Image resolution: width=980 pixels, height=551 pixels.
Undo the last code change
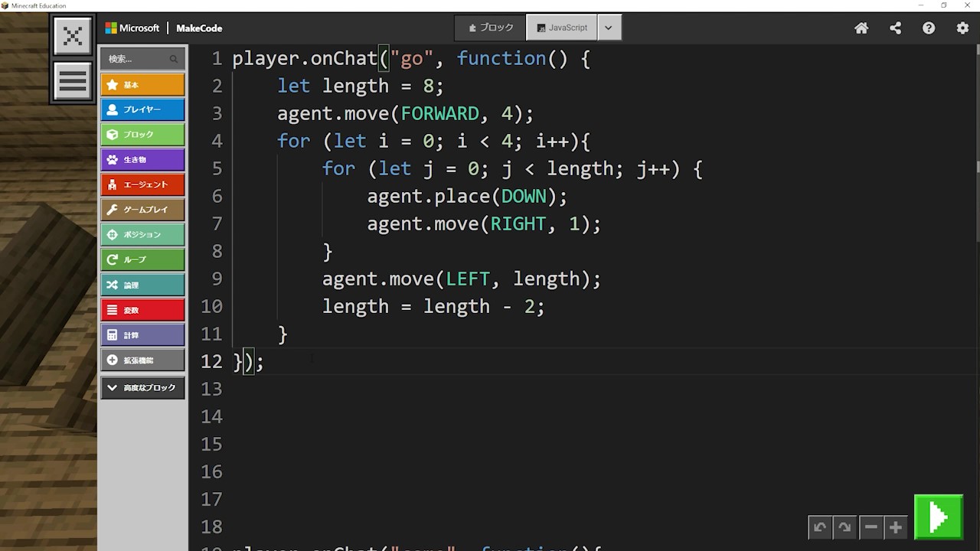coord(820,527)
